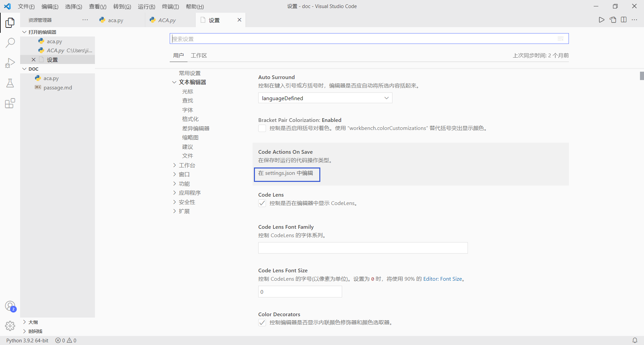Click the 搜索设置 search box
This screenshot has width=644, height=345.
point(369,39)
